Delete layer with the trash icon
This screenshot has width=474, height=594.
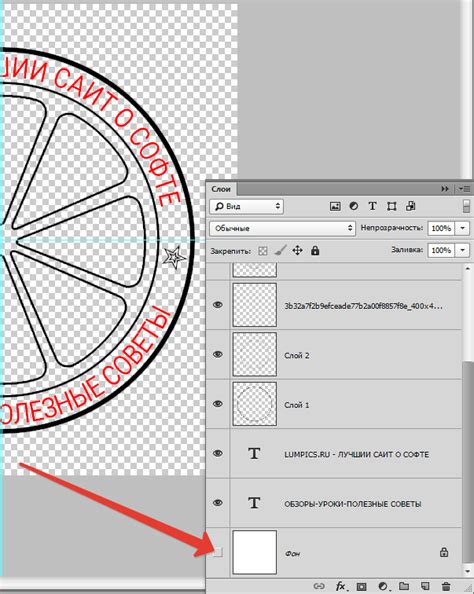[446, 586]
